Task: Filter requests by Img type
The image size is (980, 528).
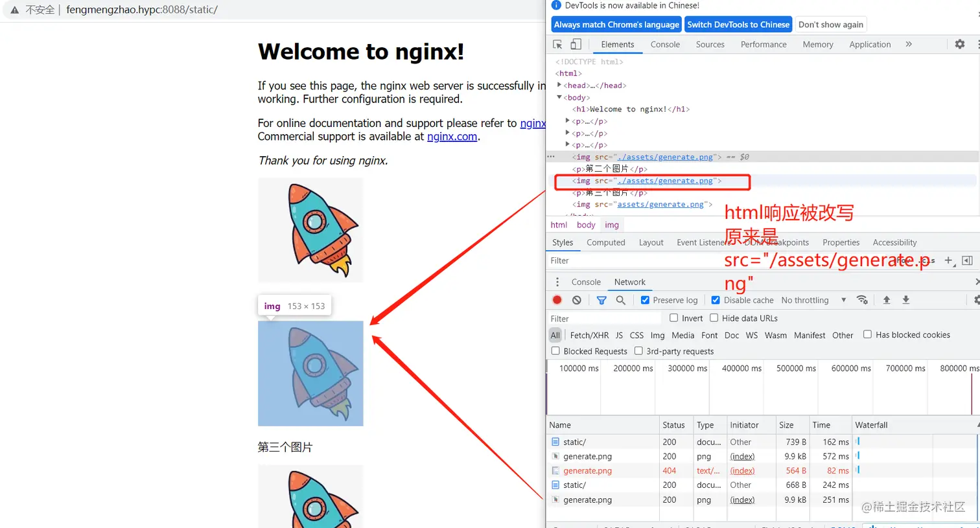Action: point(657,335)
